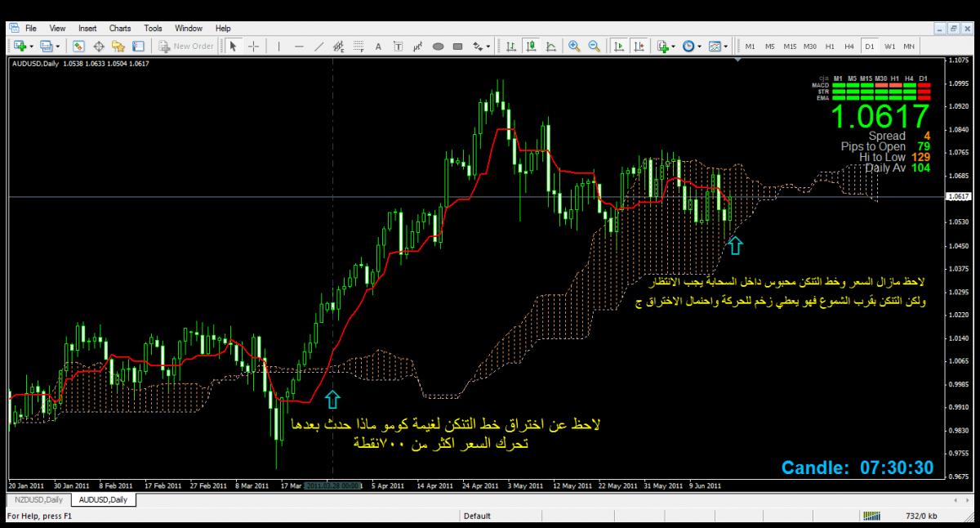The image size is (980, 528).
Task: Open the Indicators list icon
Action: tap(663, 47)
